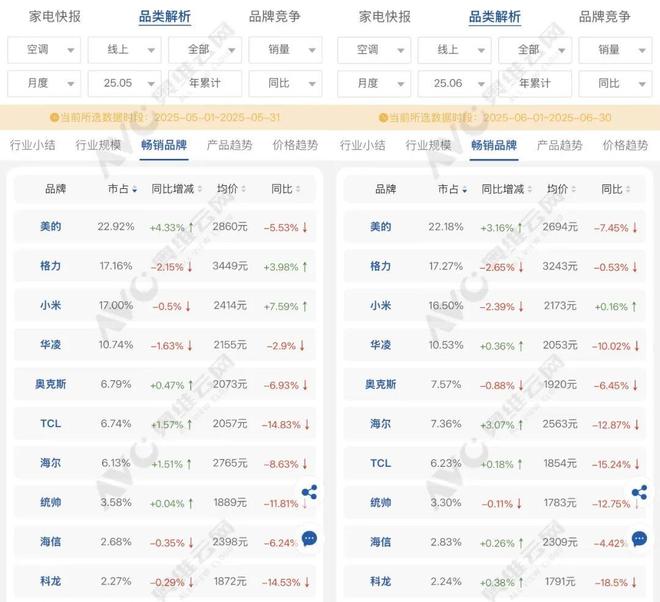Open the 全部 dropdown in left panel
The image size is (660, 602).
click(205, 50)
